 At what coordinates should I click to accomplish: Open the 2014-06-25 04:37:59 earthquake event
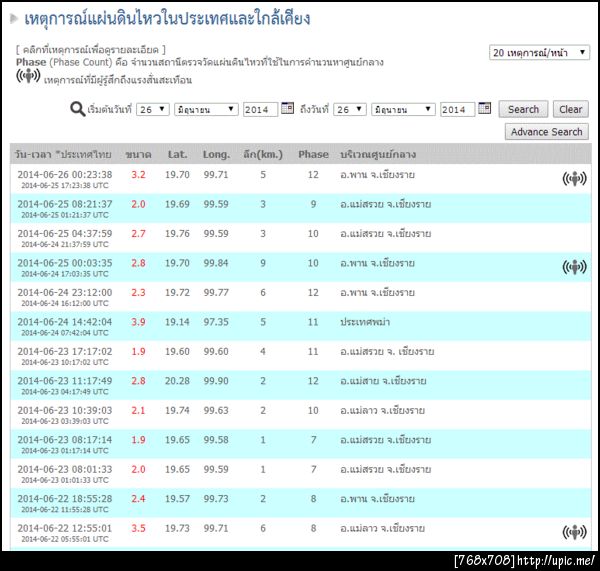301,238
